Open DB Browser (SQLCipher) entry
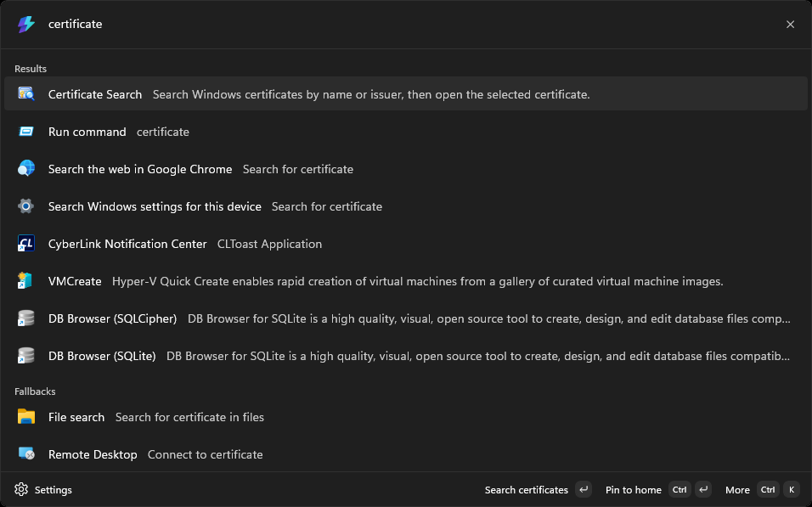Viewport: 812px width, 507px height. (x=405, y=318)
